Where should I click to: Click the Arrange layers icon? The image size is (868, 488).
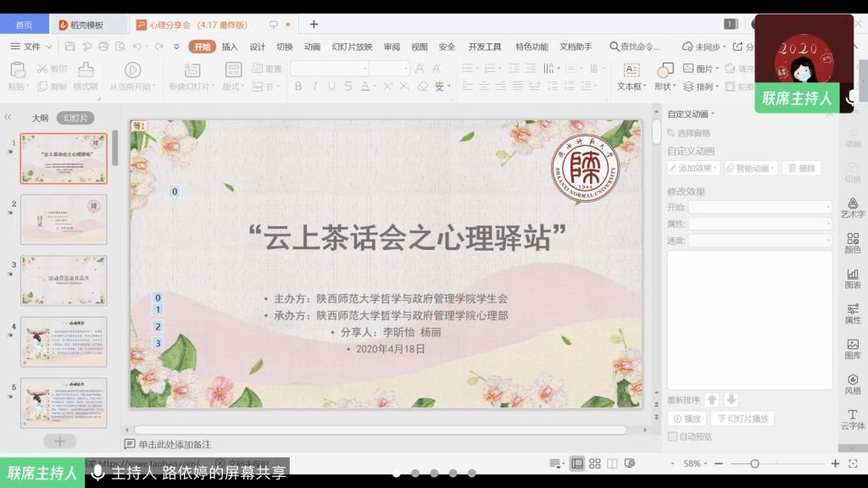688,86
